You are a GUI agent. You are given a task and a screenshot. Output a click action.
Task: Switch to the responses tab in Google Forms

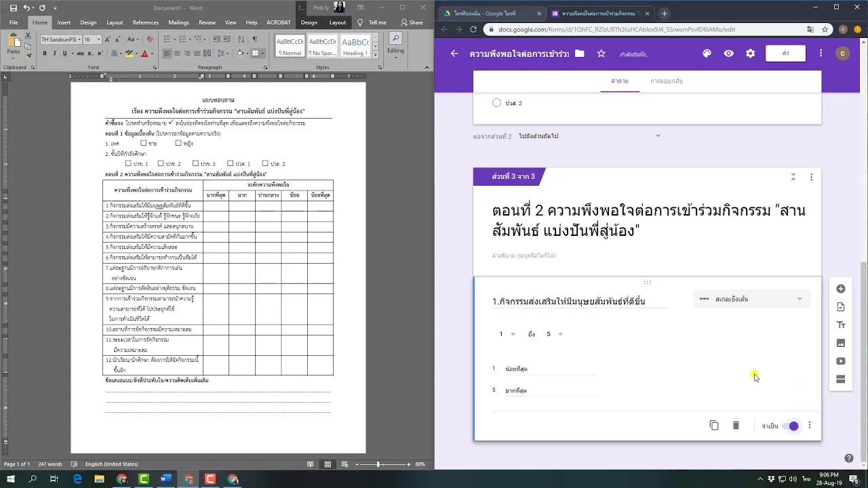coord(666,81)
